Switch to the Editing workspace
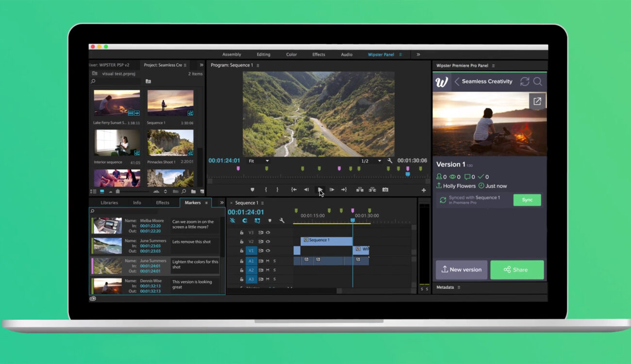631x364 pixels. [264, 54]
